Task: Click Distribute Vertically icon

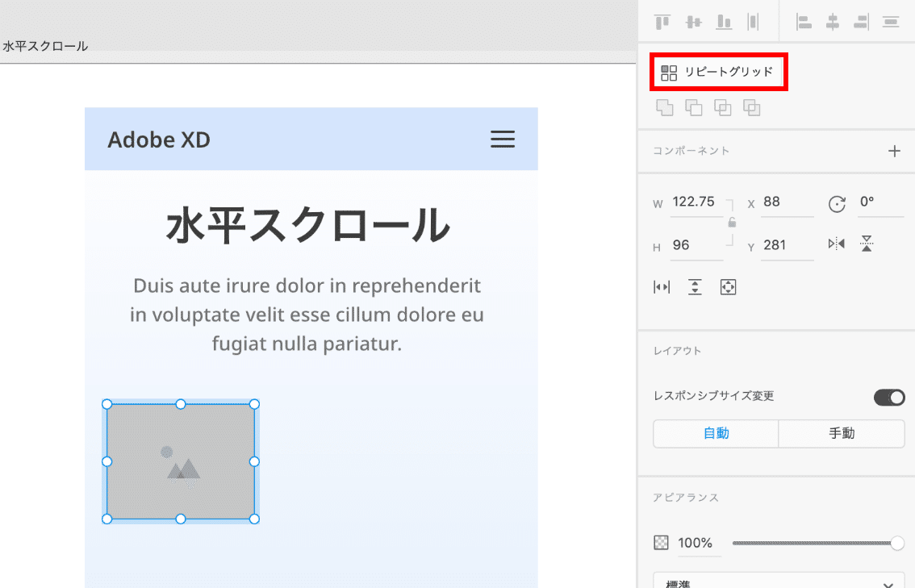Action: 753,22
